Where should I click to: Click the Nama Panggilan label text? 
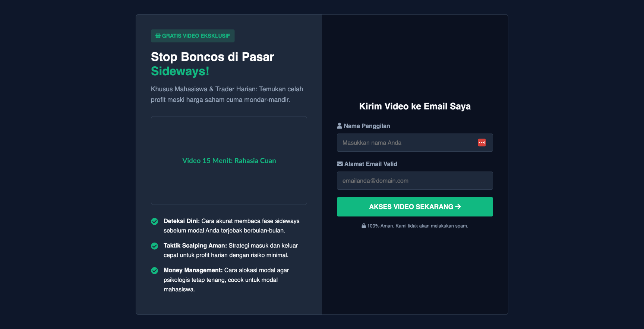pos(367,126)
